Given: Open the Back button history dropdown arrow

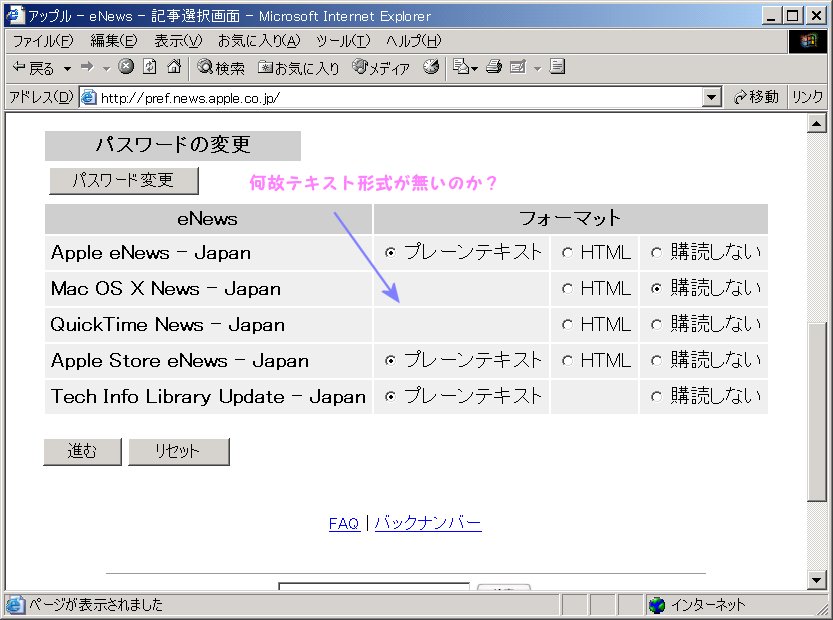Looking at the screenshot, I should [67, 69].
